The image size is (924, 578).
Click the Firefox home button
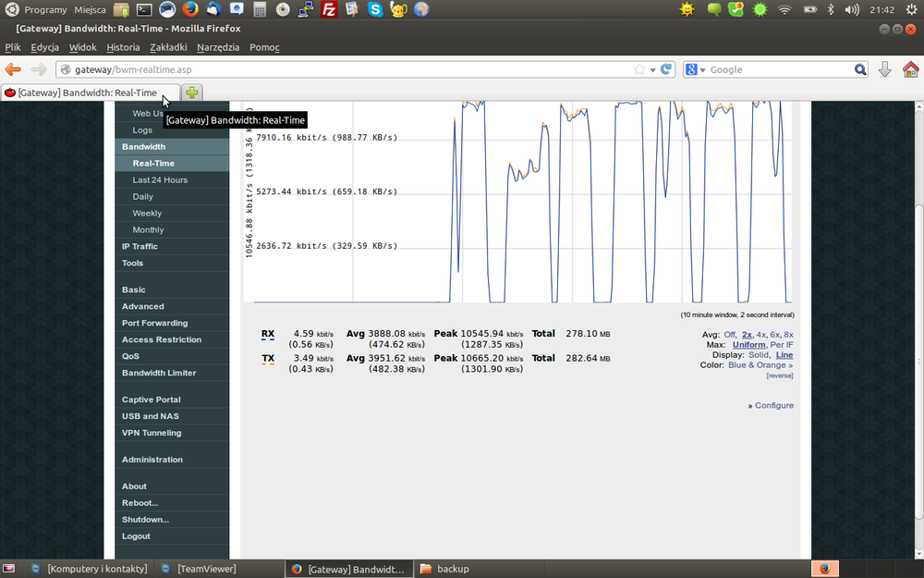point(910,69)
